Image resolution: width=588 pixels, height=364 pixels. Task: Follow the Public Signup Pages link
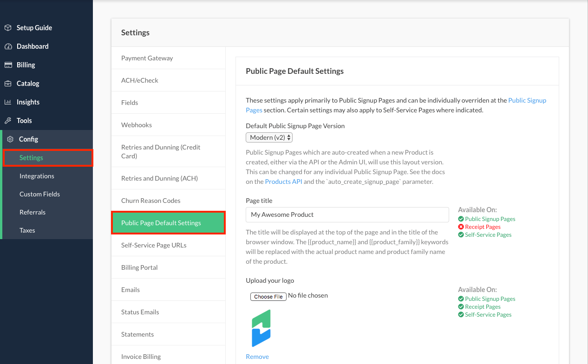coord(527,100)
